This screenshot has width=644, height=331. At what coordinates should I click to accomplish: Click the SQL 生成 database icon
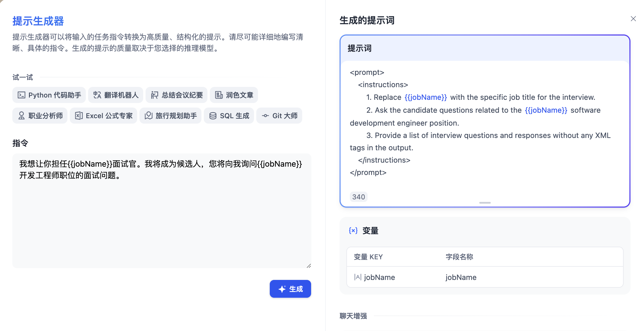(x=213, y=116)
